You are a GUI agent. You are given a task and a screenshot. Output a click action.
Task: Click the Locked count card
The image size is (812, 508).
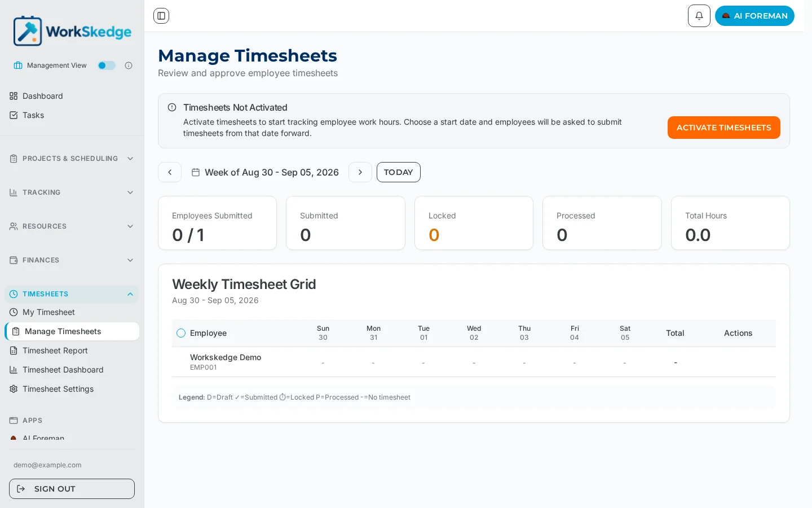(474, 223)
